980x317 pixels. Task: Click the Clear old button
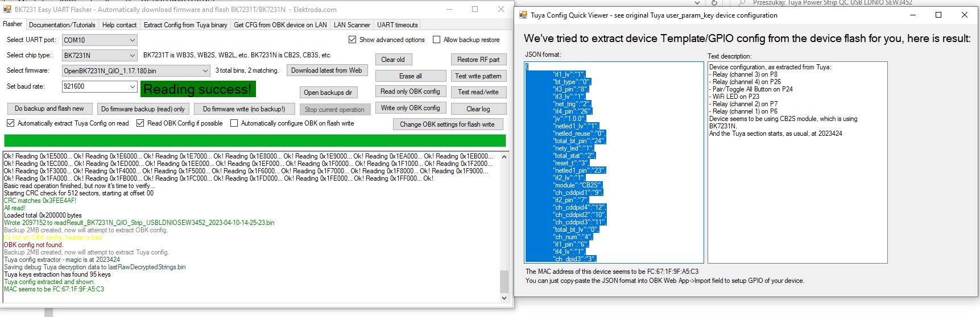click(393, 60)
